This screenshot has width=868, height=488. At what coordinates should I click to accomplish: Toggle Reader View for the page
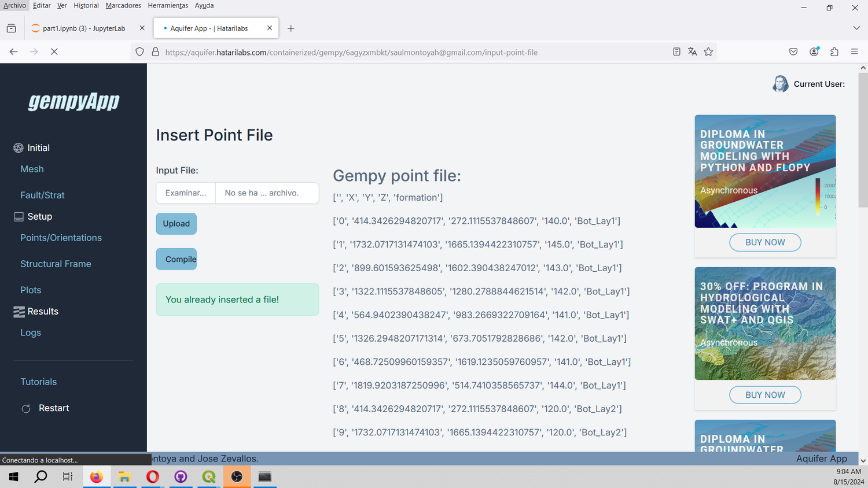(676, 51)
